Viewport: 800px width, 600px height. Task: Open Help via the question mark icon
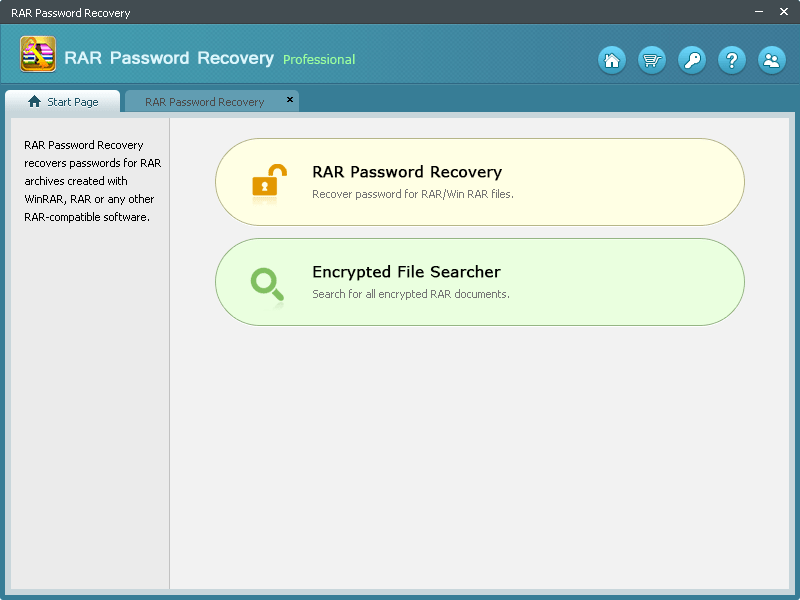[732, 60]
